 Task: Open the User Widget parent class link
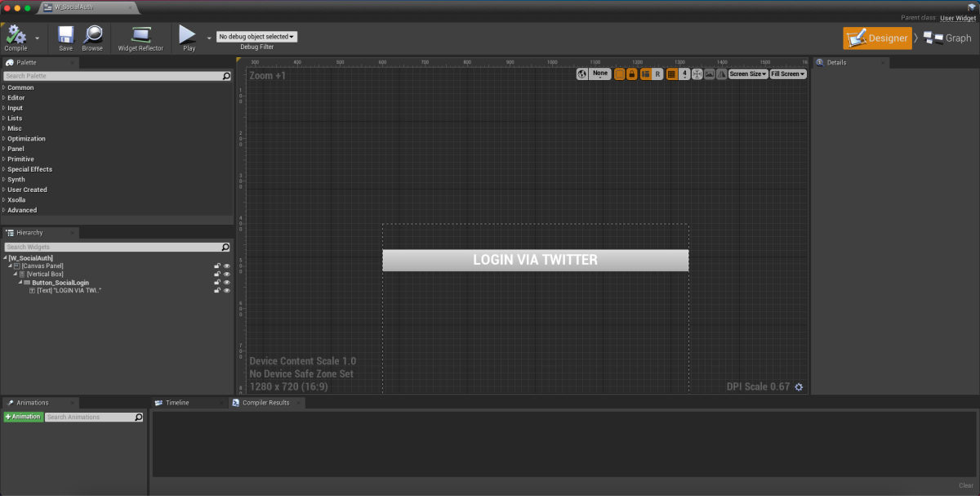[957, 17]
